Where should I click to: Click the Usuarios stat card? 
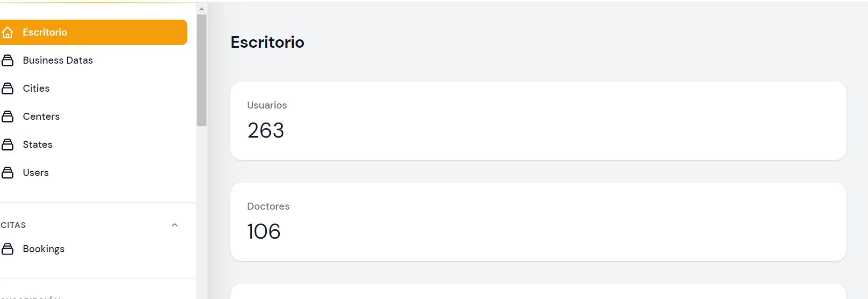538,121
